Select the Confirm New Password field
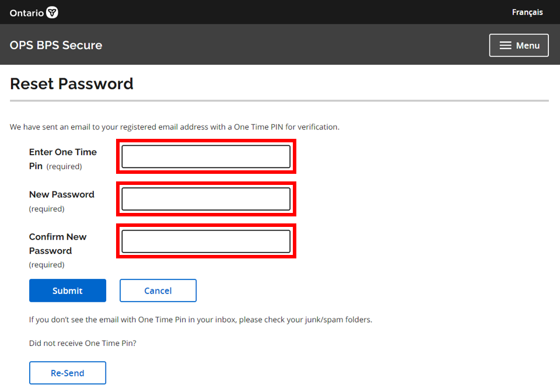This screenshot has height=392, width=560. coord(206,242)
